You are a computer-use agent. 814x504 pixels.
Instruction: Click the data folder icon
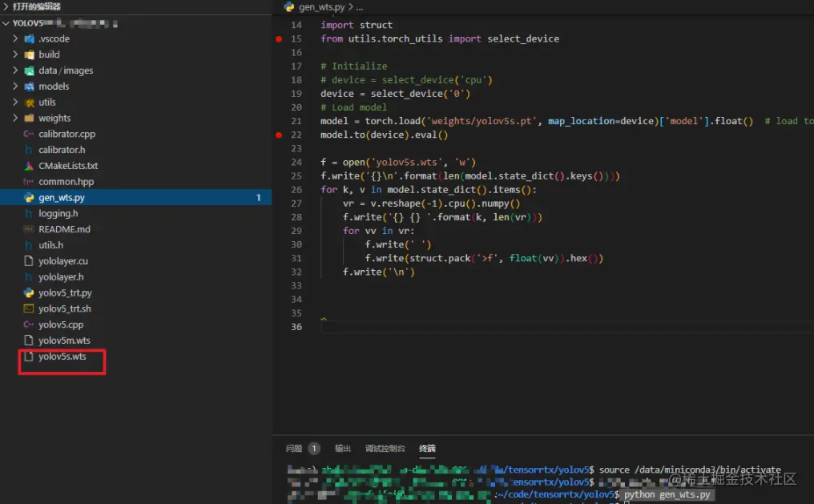pos(29,71)
